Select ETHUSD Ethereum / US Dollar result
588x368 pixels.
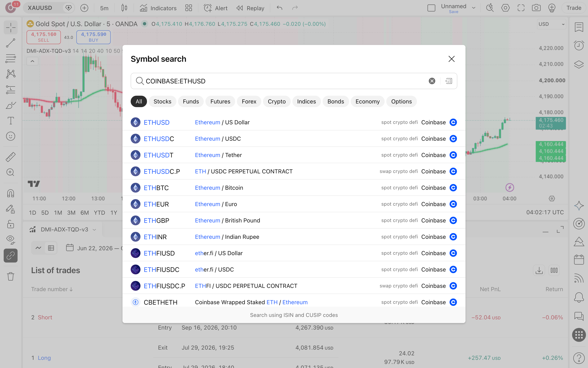pos(294,122)
